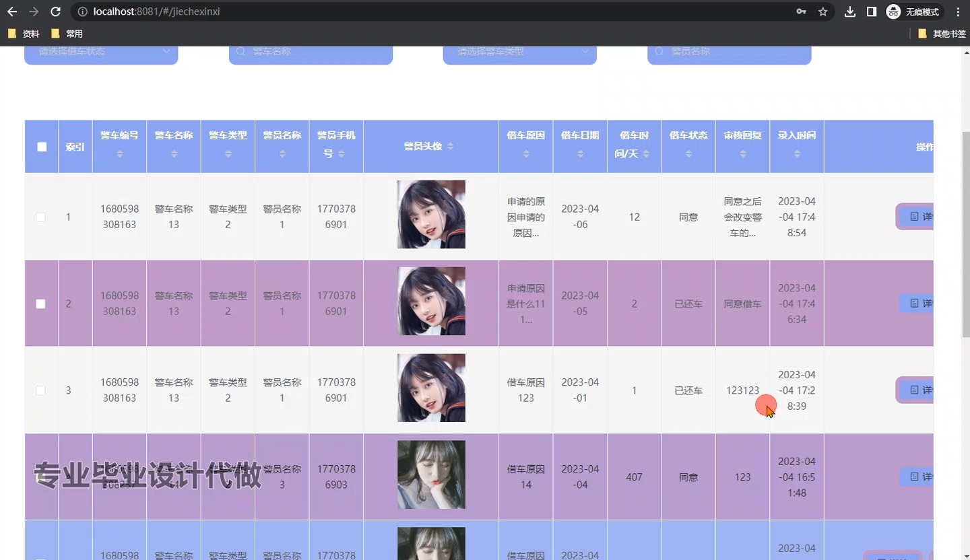
Task: Click date 2023-04-06 in row 1
Action: pyautogui.click(x=580, y=217)
